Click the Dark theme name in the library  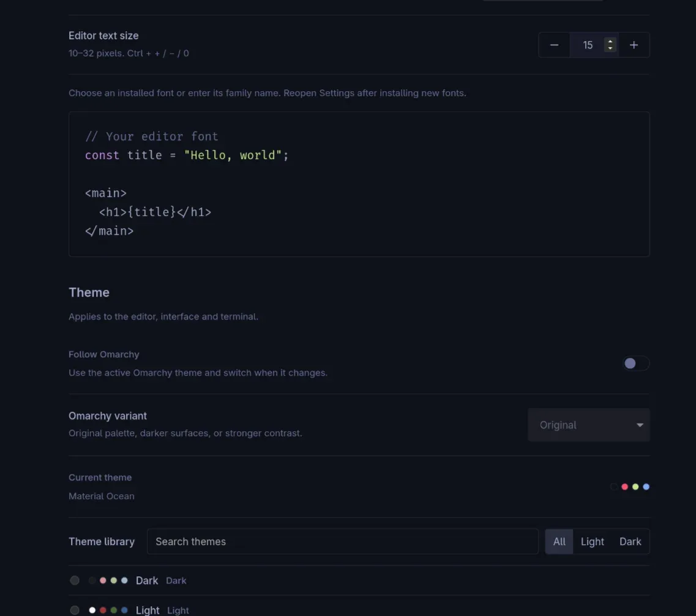click(147, 581)
